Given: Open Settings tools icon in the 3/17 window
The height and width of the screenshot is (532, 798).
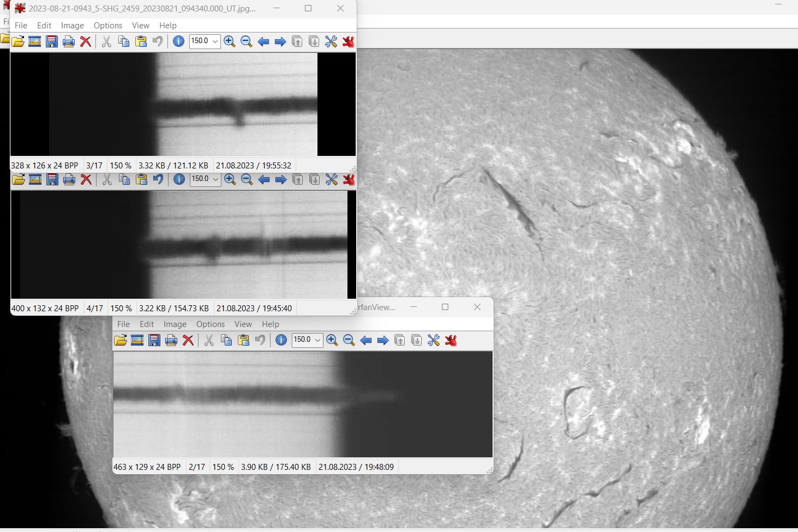Looking at the screenshot, I should coord(331,41).
